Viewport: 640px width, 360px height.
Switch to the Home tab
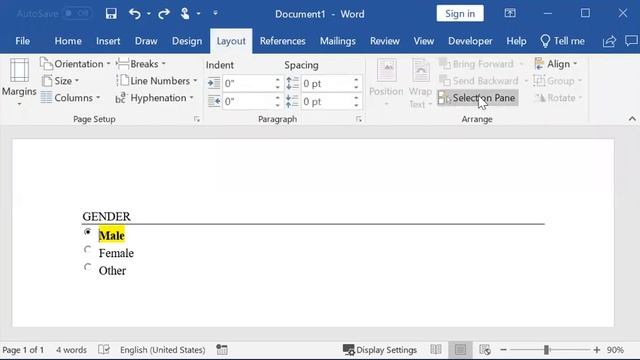(68, 41)
